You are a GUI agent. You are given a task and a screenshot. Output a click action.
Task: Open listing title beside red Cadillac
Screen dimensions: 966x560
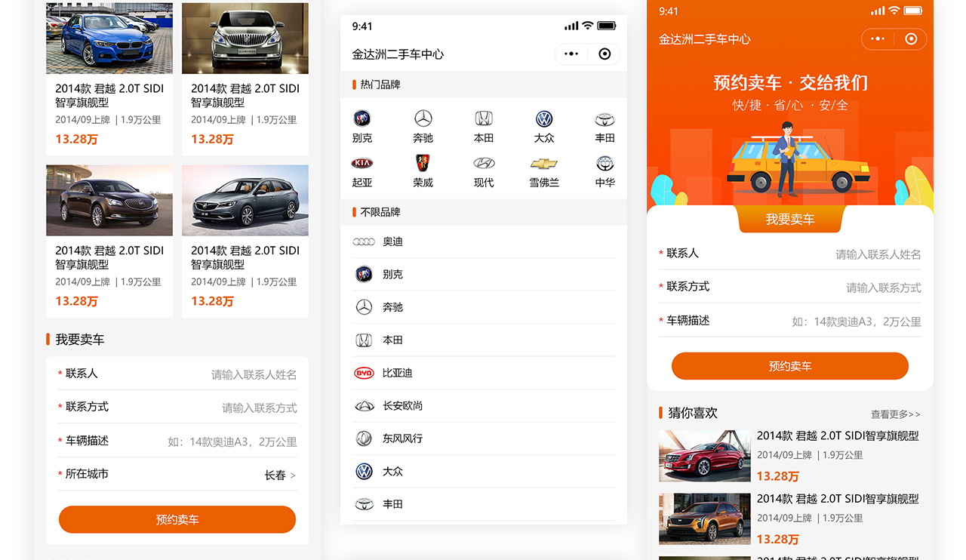838,435
